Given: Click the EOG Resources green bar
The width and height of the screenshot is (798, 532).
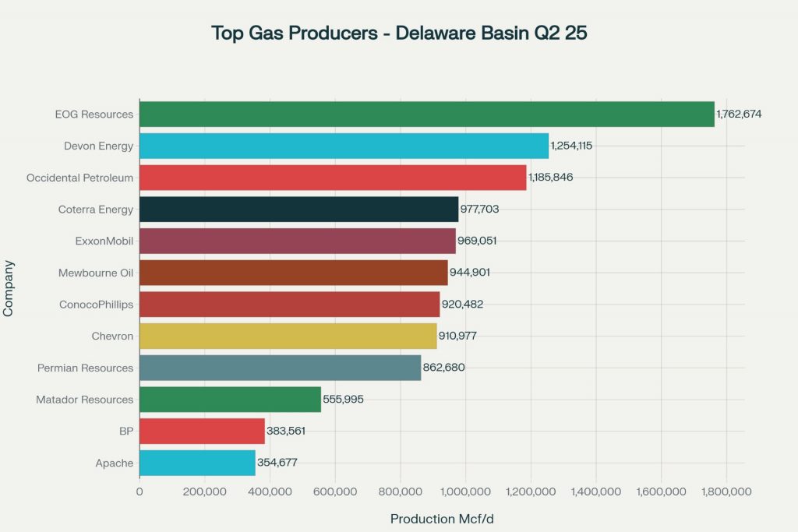Looking at the screenshot, I should point(426,114).
